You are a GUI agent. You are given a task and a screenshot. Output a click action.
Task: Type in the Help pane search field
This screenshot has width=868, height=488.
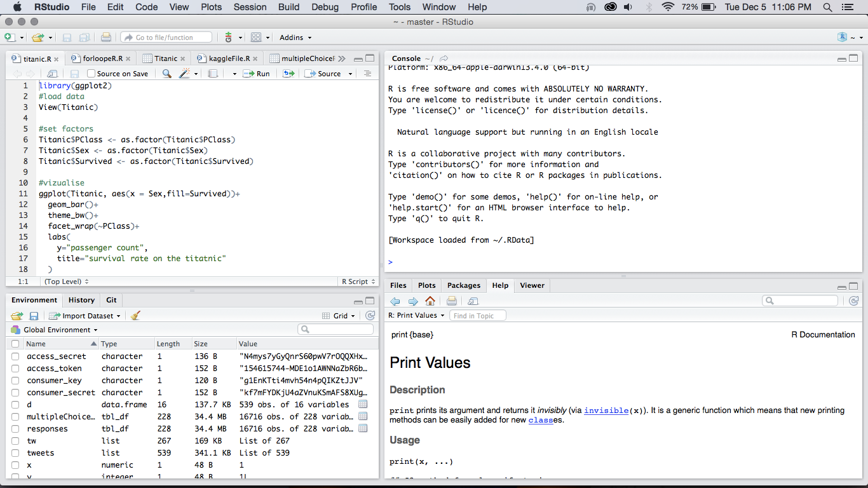(799, 301)
